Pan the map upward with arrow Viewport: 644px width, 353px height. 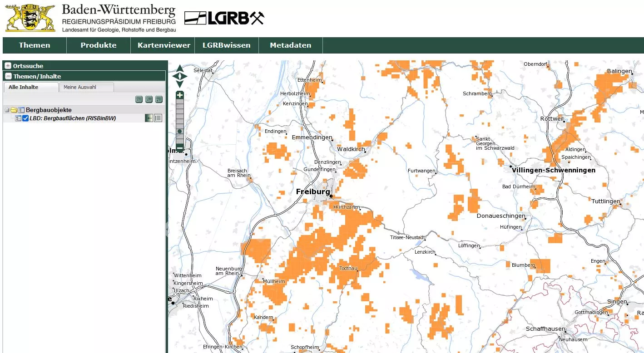180,68
